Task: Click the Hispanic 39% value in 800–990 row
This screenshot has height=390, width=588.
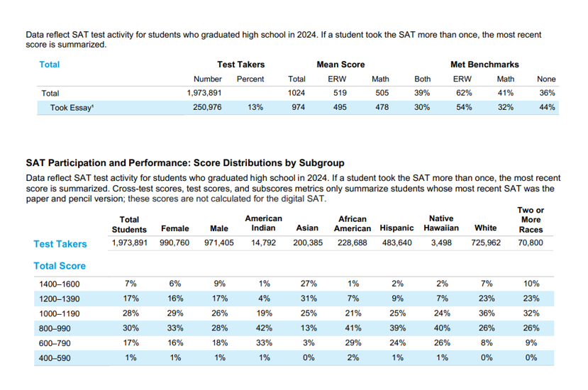Action: [397, 328]
